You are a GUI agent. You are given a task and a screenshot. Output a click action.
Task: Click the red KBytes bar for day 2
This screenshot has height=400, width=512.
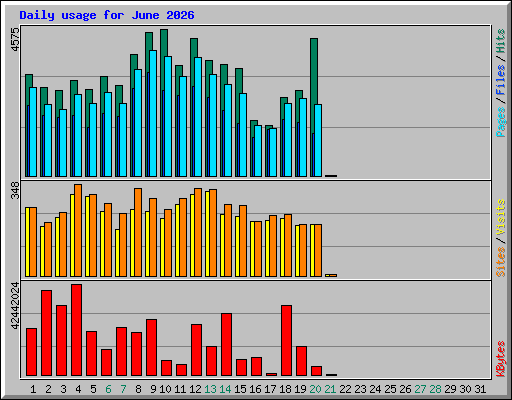[46, 333]
